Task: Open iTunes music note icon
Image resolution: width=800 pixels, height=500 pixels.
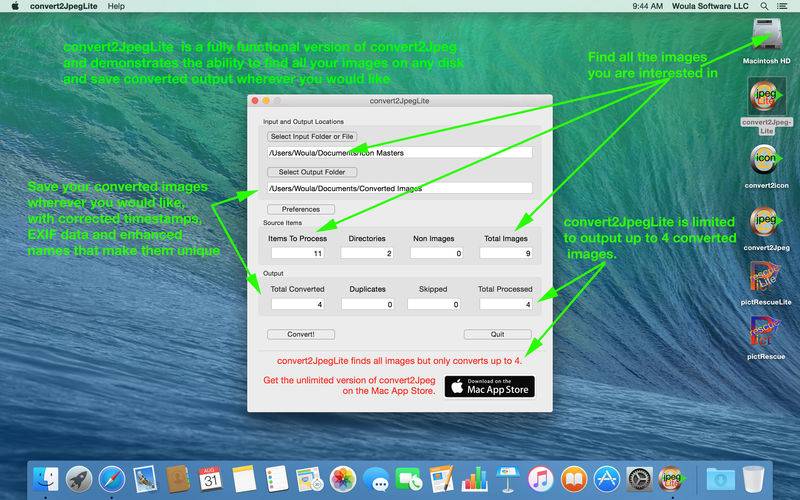Action: [x=541, y=479]
